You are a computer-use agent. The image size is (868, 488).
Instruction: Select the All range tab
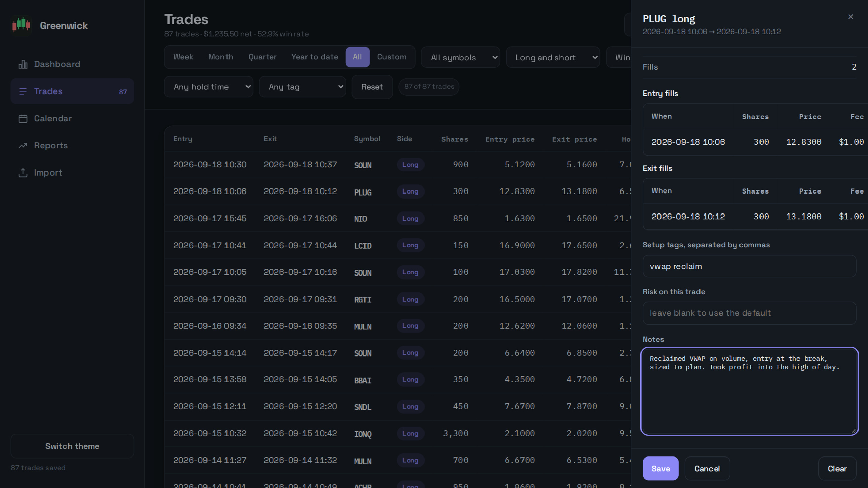pos(357,57)
